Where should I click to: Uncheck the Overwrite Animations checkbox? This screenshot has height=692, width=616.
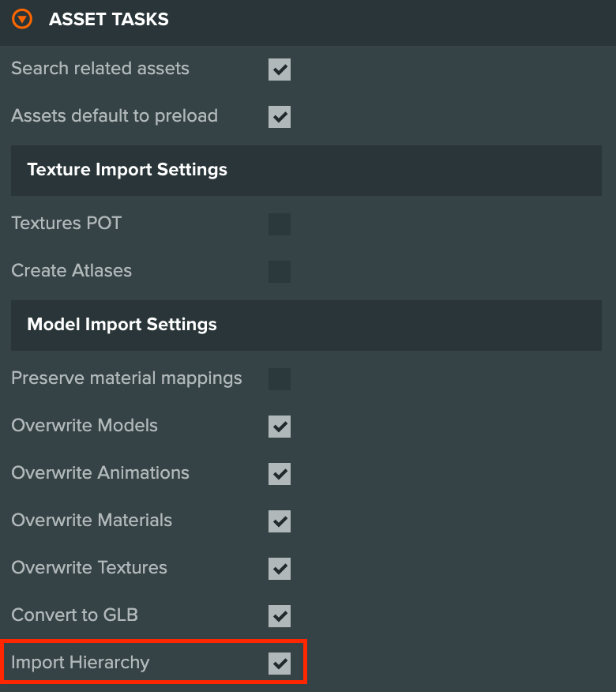click(280, 474)
